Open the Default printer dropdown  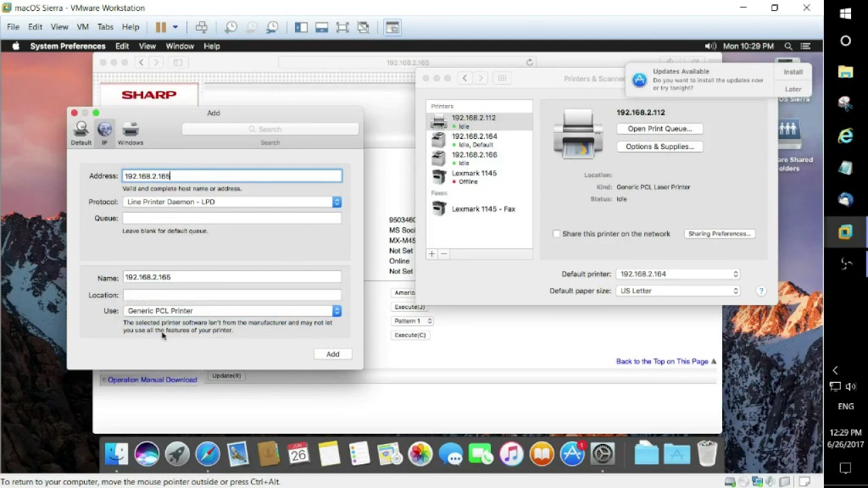tap(678, 274)
